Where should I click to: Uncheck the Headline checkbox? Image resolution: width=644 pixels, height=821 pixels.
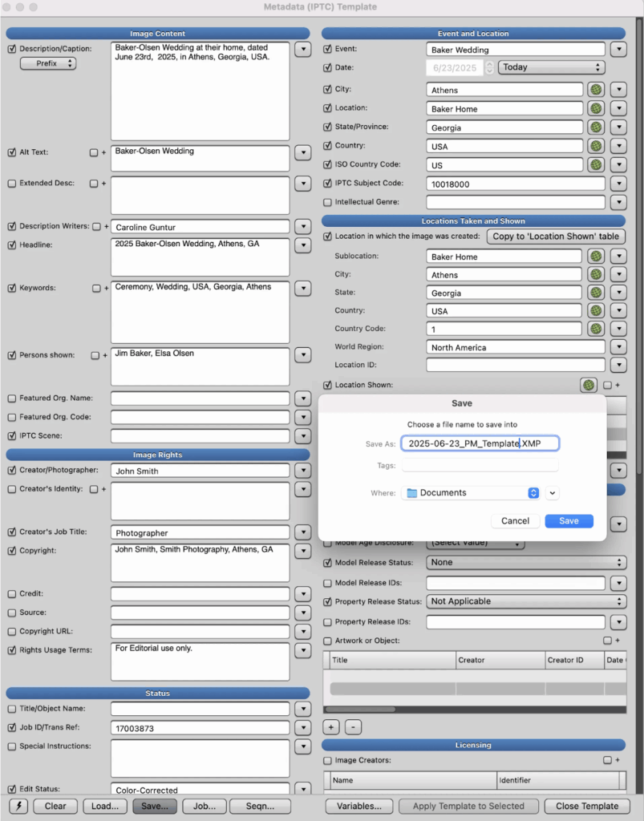pyautogui.click(x=12, y=245)
